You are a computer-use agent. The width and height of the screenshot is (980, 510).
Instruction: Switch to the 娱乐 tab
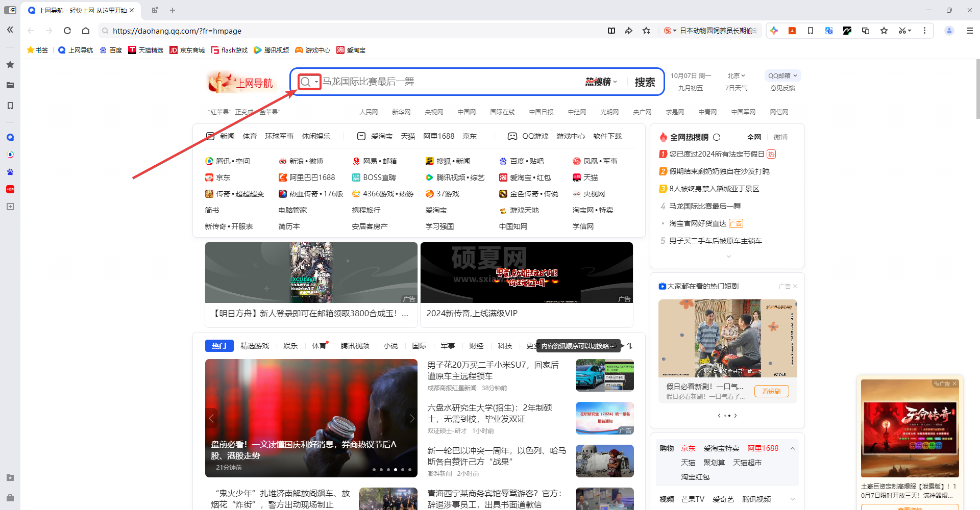pos(290,346)
